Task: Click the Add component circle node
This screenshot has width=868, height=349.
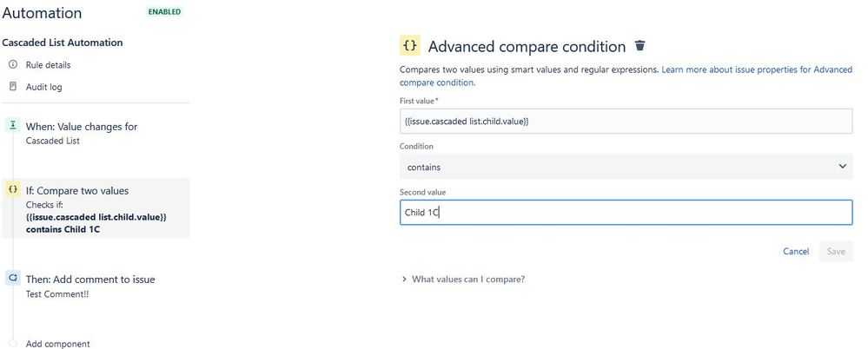Action: click(13, 344)
